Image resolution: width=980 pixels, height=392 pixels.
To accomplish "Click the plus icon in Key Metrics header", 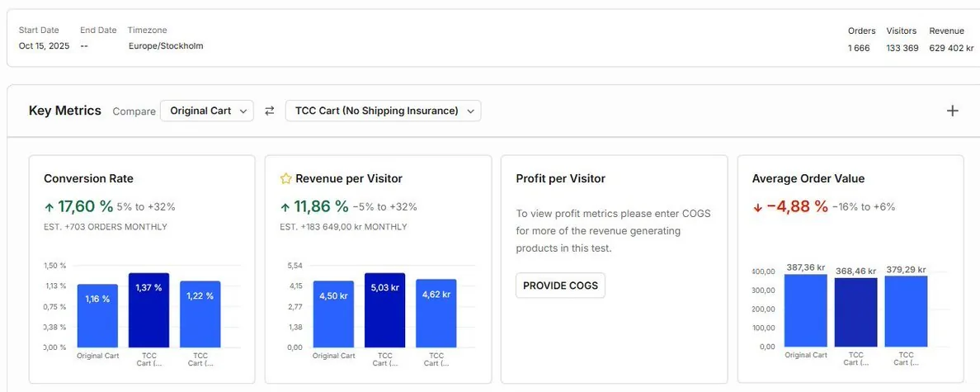I will click(x=952, y=111).
